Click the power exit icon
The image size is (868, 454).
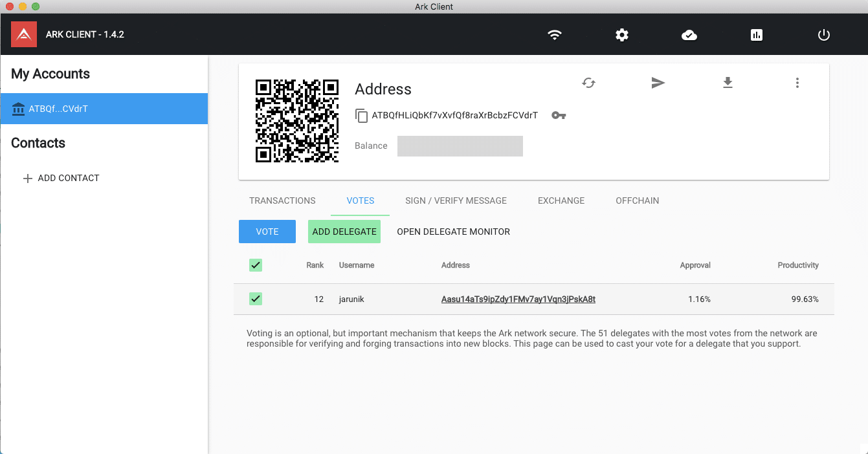[824, 35]
